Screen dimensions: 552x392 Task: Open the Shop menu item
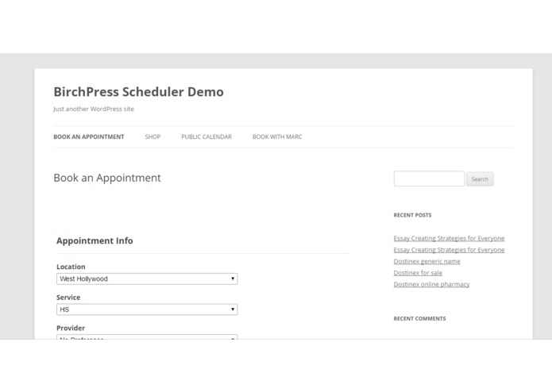pos(152,136)
